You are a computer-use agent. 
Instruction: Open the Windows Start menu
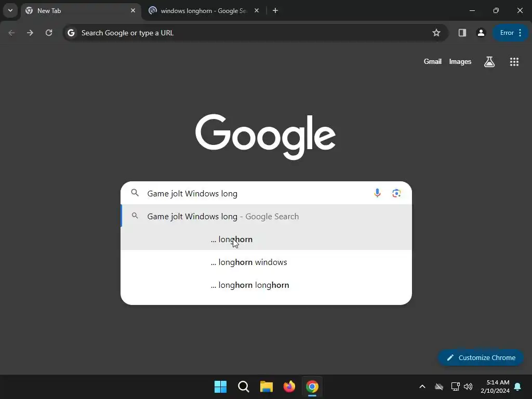(220, 387)
